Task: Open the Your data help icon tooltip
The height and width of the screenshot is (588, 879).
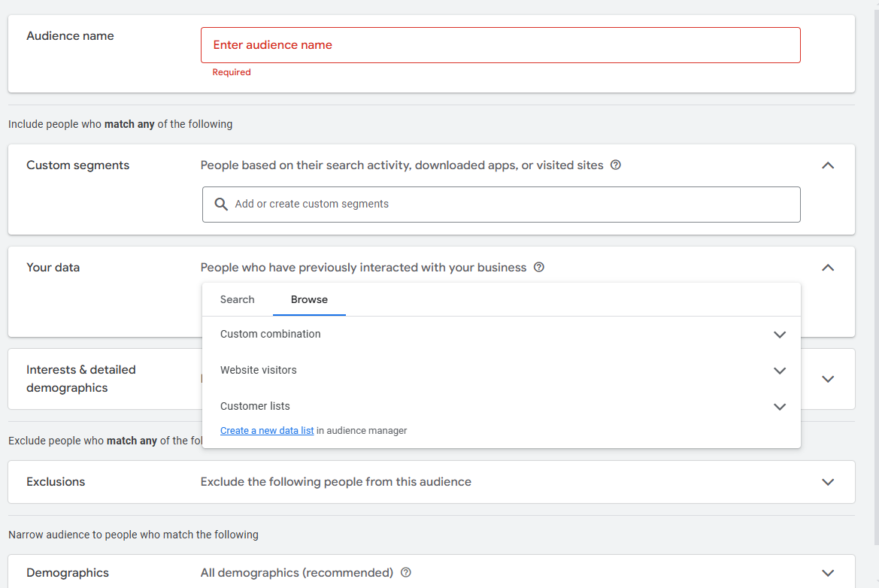Action: pos(539,267)
